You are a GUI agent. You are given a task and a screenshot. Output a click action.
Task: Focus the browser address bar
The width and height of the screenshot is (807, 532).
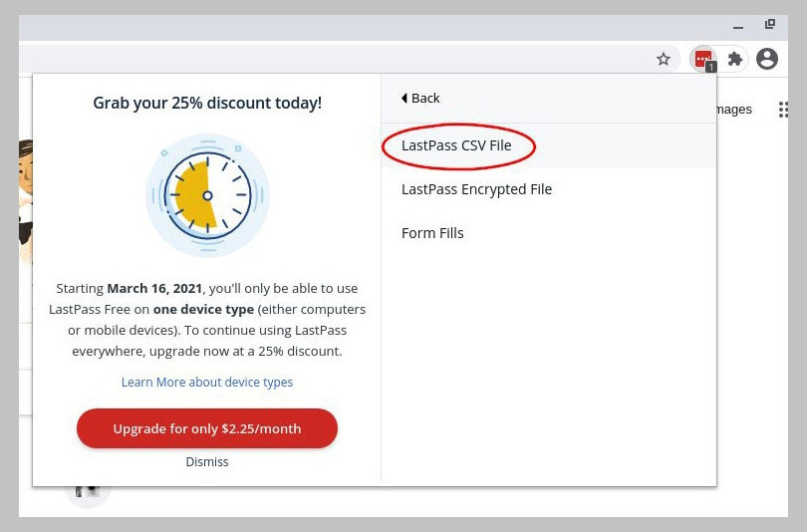(335, 59)
